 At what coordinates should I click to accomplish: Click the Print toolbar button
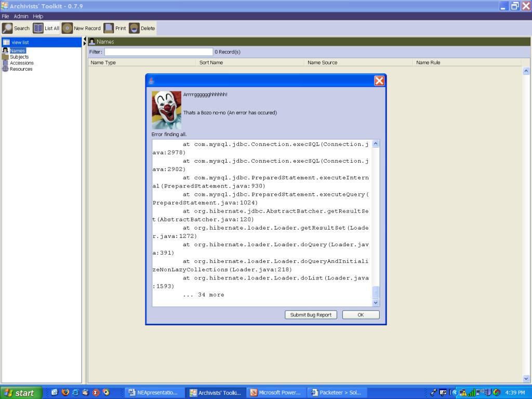(x=115, y=28)
